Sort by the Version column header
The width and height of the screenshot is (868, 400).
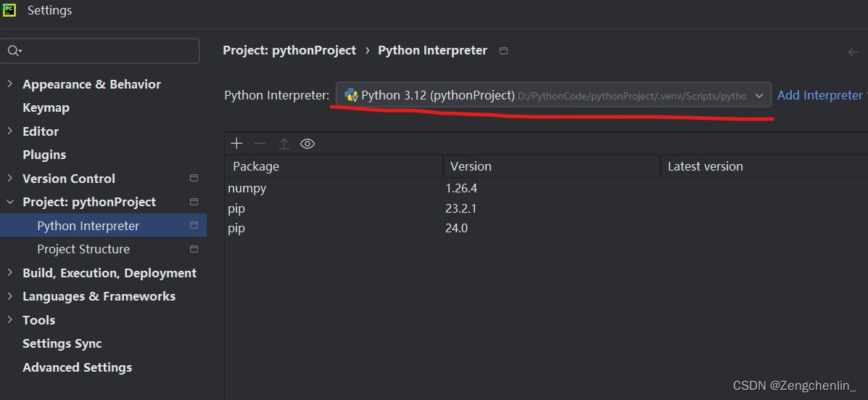552,166
